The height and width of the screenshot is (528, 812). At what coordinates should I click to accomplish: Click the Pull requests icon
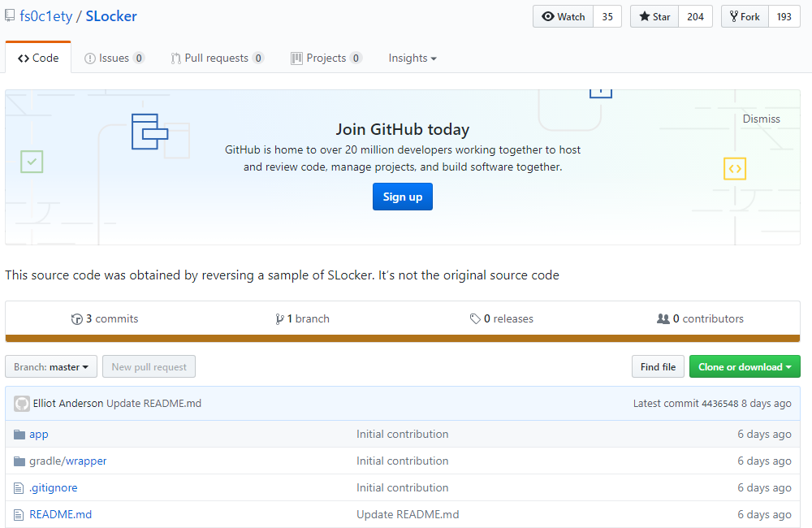[x=176, y=58]
